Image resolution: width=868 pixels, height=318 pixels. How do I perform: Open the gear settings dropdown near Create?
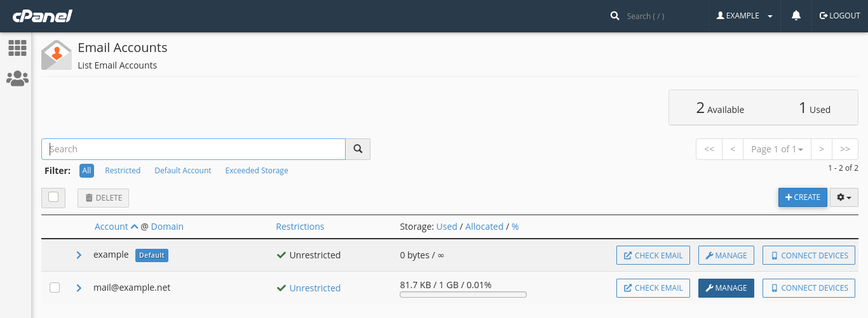click(844, 197)
